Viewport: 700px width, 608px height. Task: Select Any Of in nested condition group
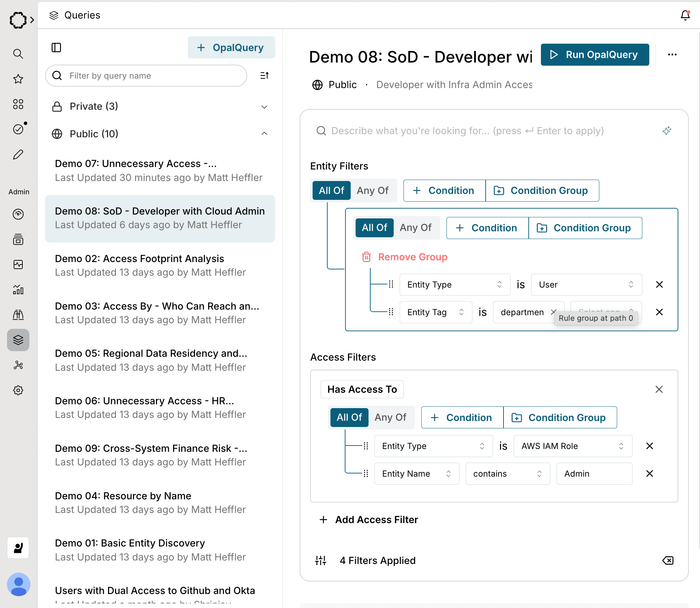pos(415,228)
